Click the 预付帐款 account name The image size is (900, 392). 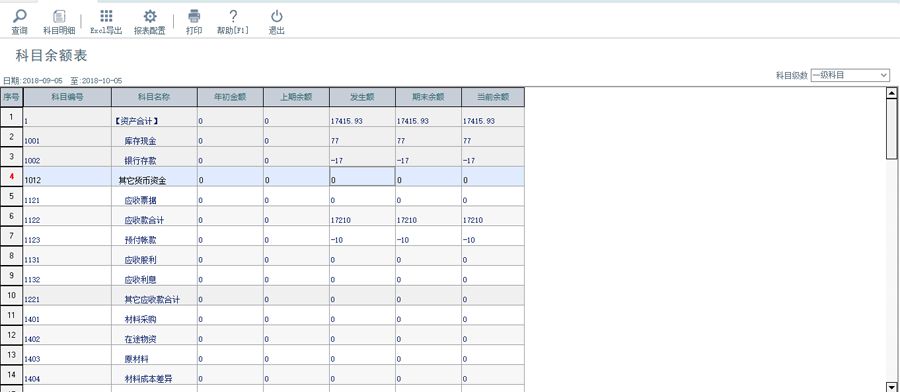(140, 240)
